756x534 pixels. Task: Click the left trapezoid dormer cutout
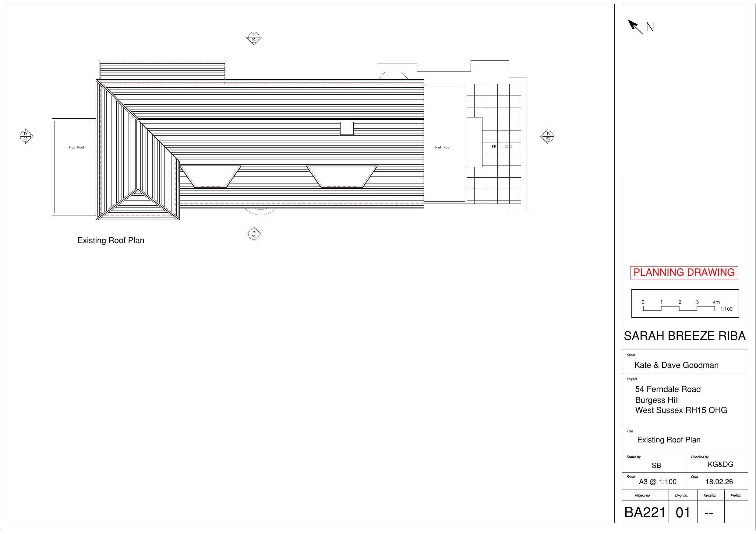point(211,176)
